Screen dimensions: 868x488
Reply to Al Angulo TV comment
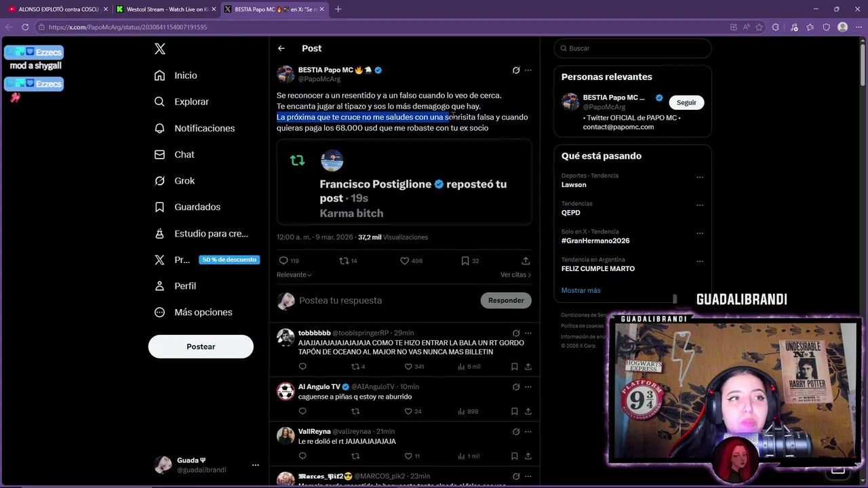302,411
